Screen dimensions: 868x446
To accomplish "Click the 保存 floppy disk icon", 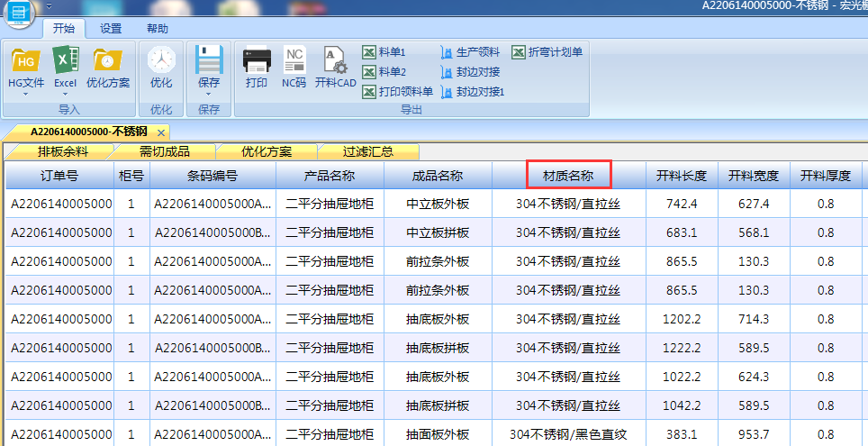I will click(209, 59).
